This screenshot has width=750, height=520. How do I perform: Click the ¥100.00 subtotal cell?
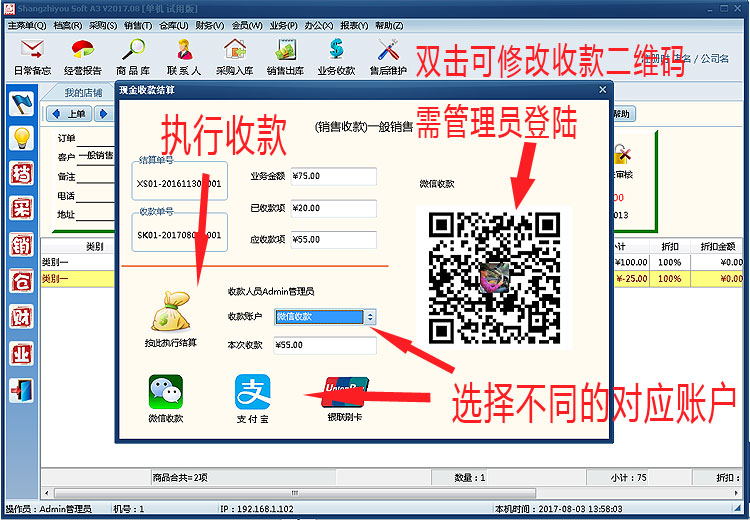click(x=631, y=262)
